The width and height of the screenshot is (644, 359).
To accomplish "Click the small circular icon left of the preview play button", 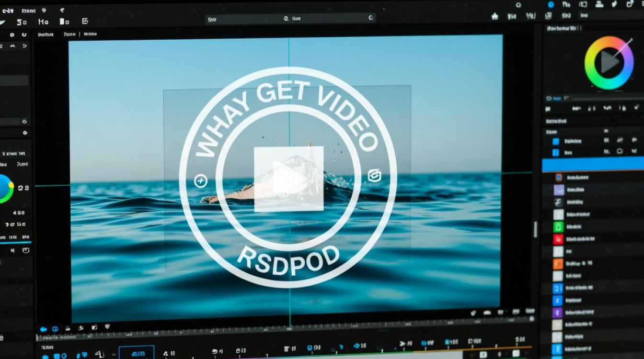I will [x=200, y=181].
